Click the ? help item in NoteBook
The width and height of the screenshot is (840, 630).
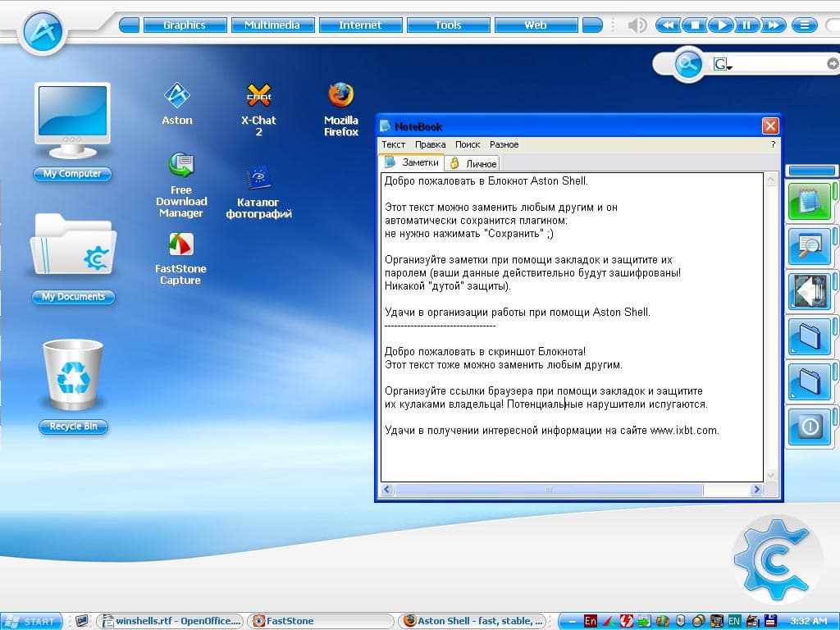pyautogui.click(x=773, y=144)
